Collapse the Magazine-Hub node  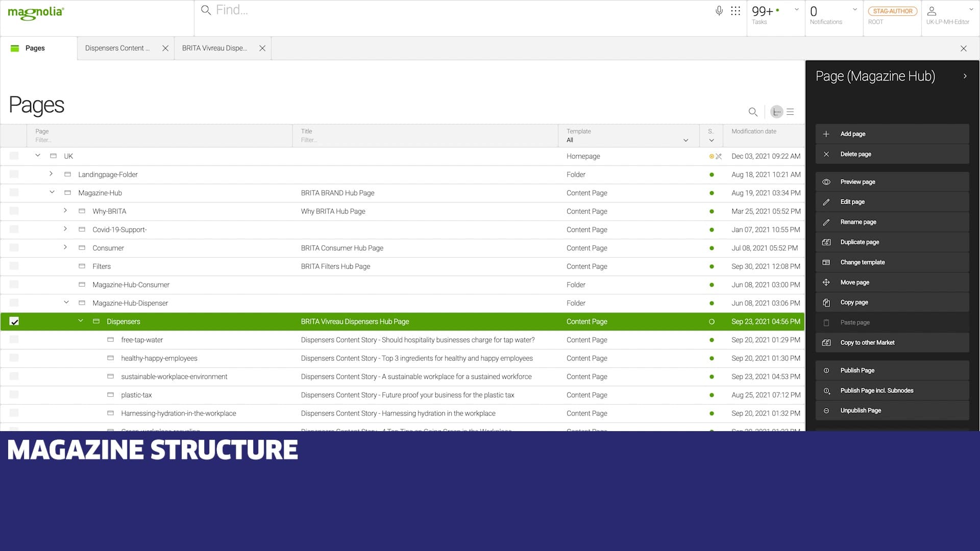(x=52, y=192)
